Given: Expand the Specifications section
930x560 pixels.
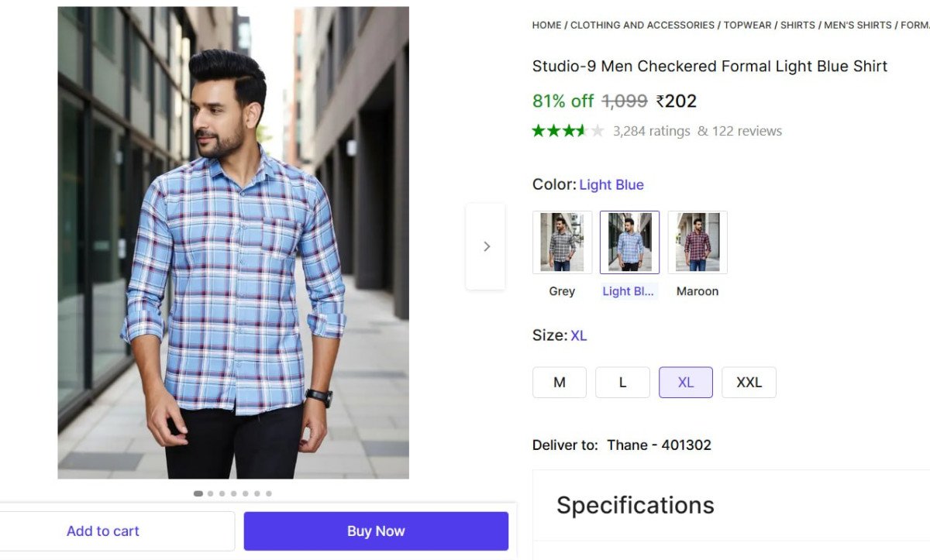Looking at the screenshot, I should [635, 504].
